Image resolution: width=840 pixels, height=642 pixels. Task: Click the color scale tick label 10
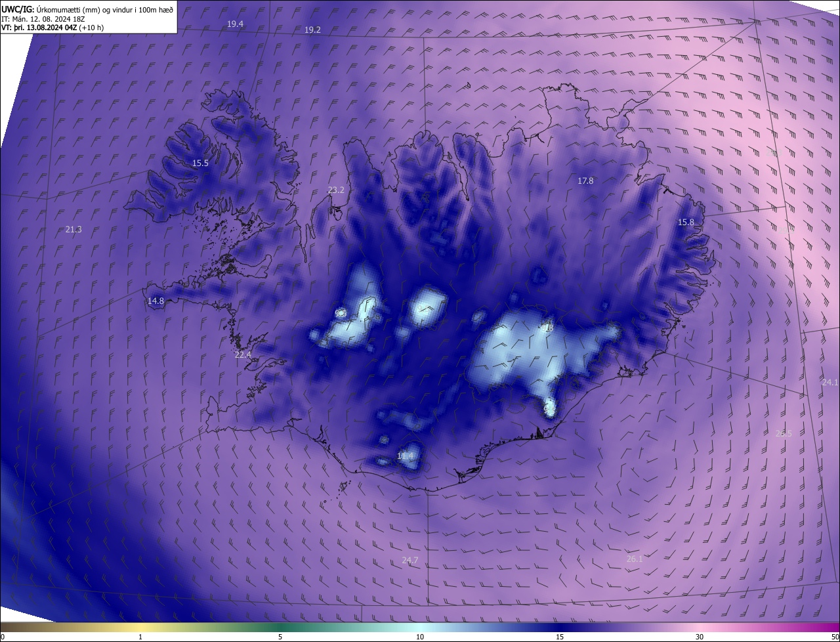[420, 637]
